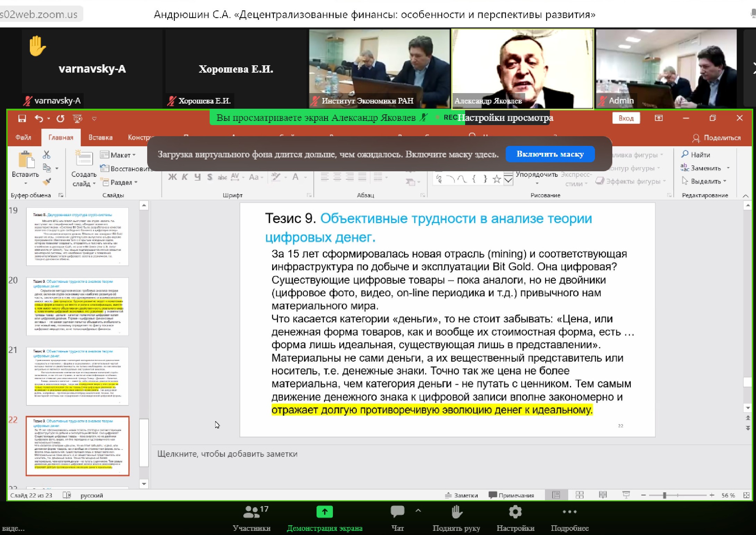Toggle justify text alignment
Image resolution: width=756 pixels, height=535 pixels.
(362, 177)
